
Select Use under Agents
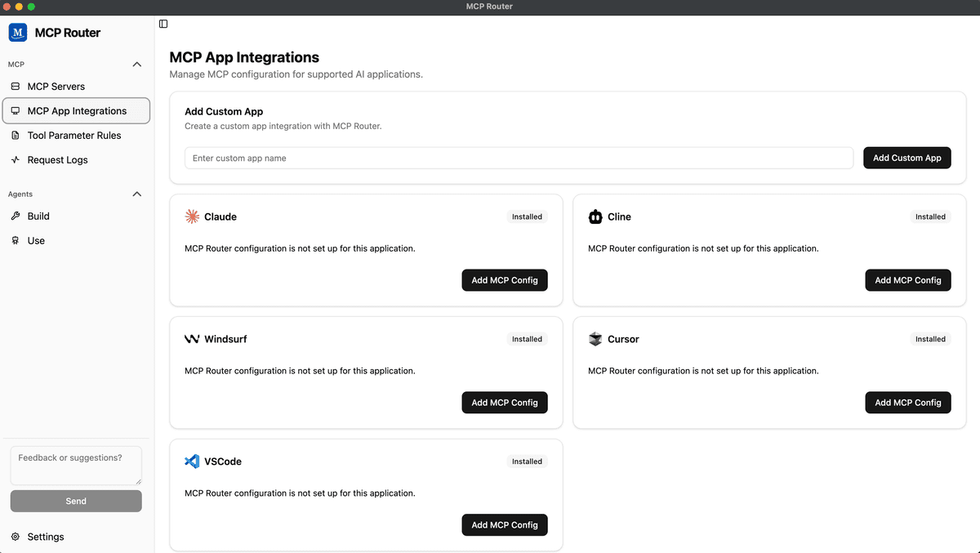coord(36,241)
